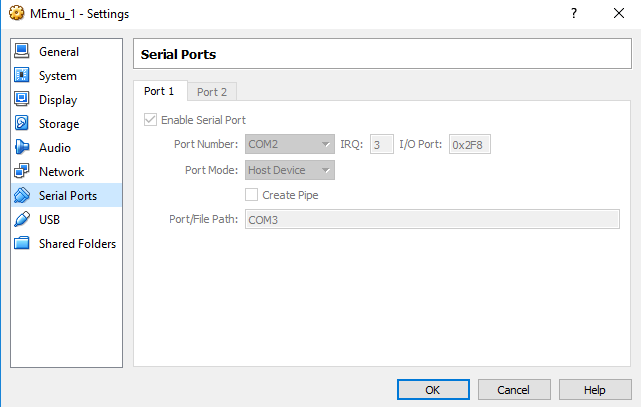Screen dimensions: 641x407
Task: Open Display settings via its icon
Action: click(22, 100)
